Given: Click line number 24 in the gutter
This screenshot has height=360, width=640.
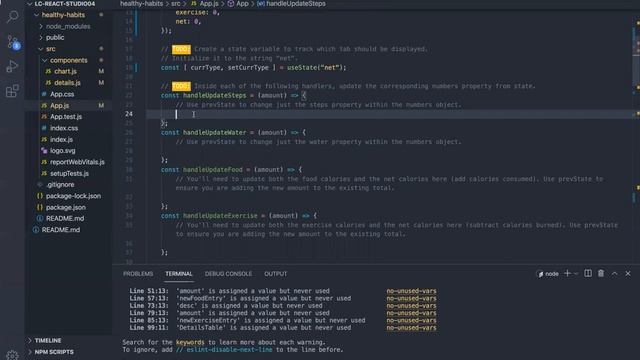Looking at the screenshot, I should (129, 114).
